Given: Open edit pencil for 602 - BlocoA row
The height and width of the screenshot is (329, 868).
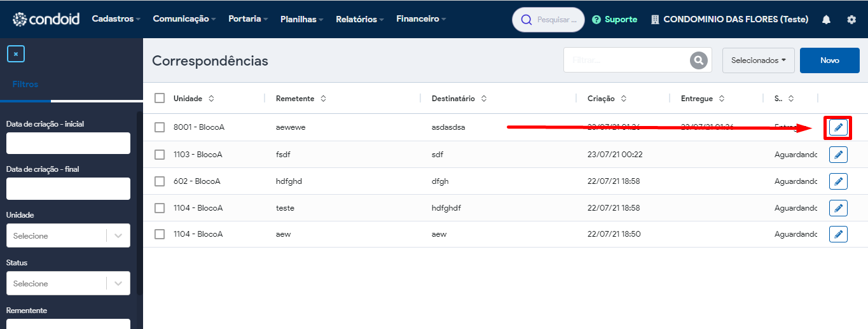Looking at the screenshot, I should click(x=838, y=181).
